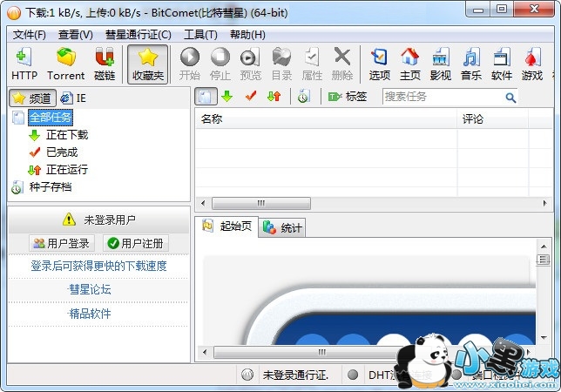Toggle the all-tasks filter button
Screen dimensions: 561x392
206,97
